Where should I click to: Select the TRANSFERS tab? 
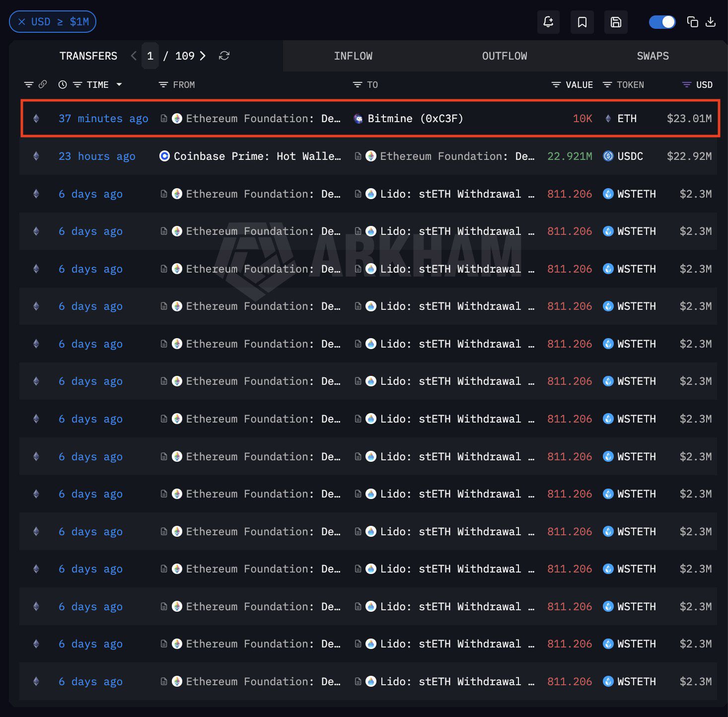[88, 56]
